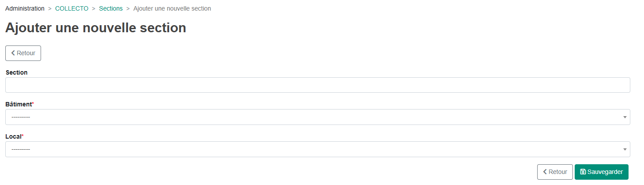Click the Administration breadcrumb item
The height and width of the screenshot is (185, 644).
pyautogui.click(x=25, y=8)
